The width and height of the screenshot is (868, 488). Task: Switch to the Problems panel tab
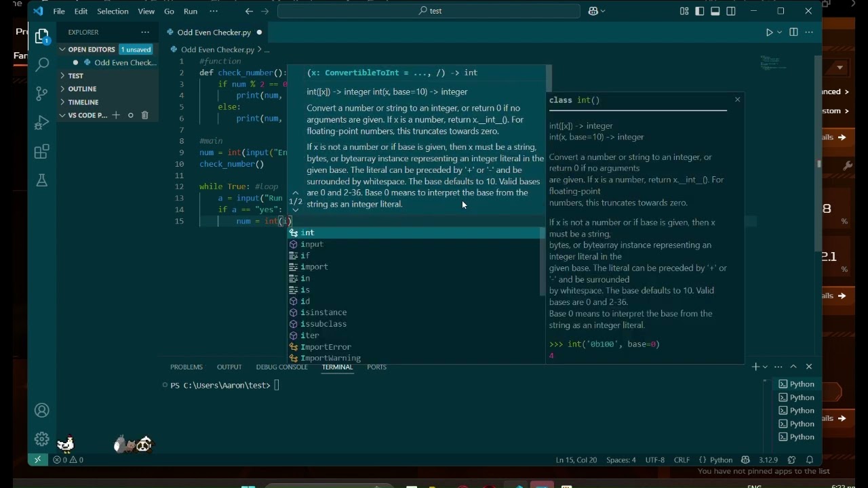186,367
